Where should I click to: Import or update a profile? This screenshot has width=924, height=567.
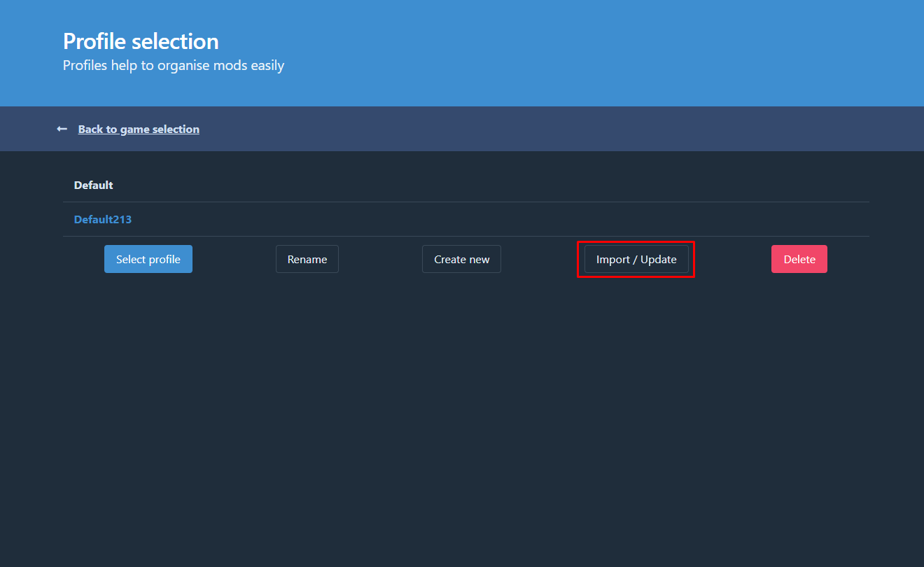[x=636, y=259]
